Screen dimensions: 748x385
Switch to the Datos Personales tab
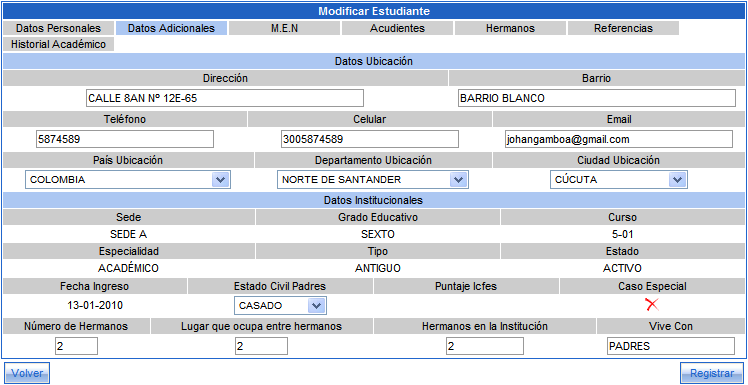[58, 28]
